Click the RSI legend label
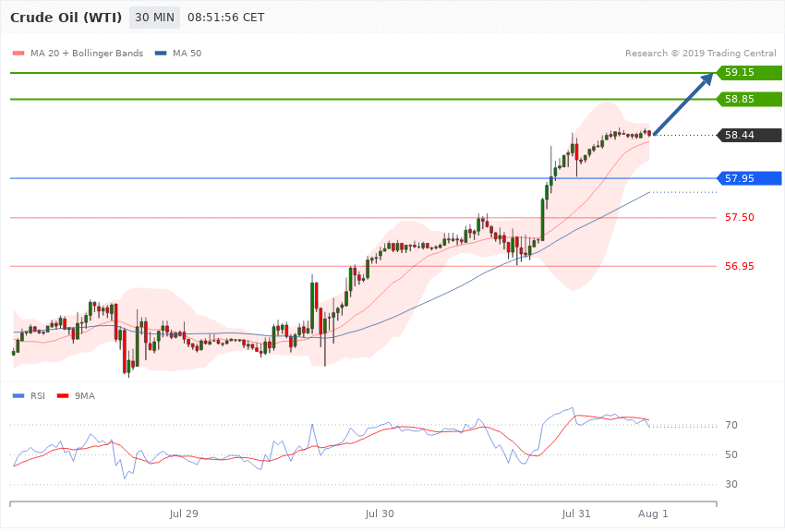Screen dimensions: 785x532 tap(38, 396)
